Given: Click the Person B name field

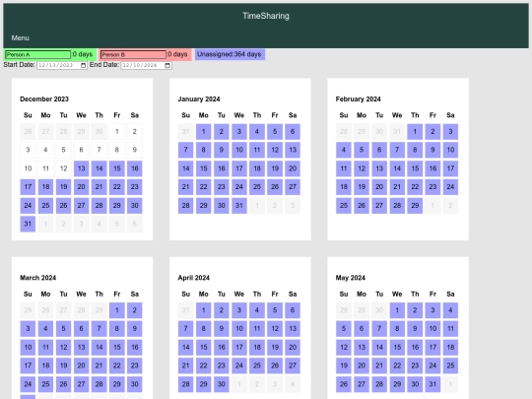Looking at the screenshot, I should click(x=133, y=54).
